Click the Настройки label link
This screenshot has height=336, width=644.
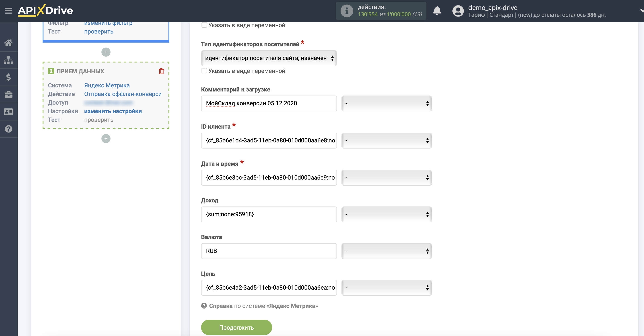tap(63, 111)
